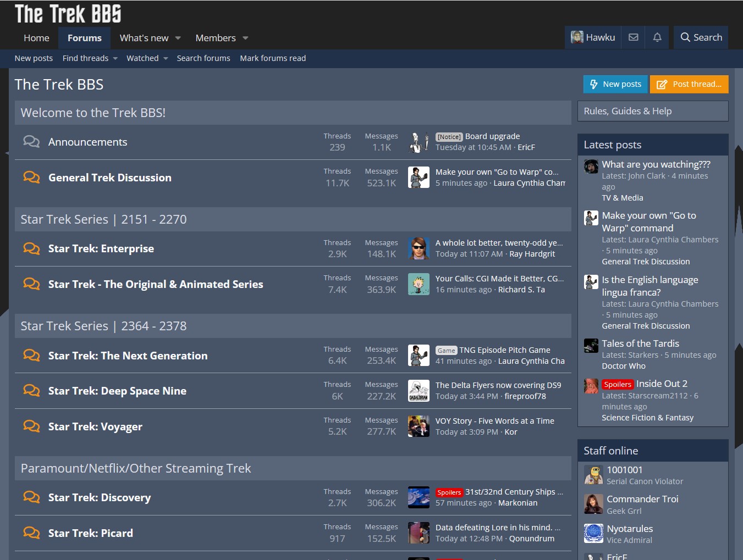
Task: Expand the What's new dropdown arrow
Action: pyautogui.click(x=178, y=38)
